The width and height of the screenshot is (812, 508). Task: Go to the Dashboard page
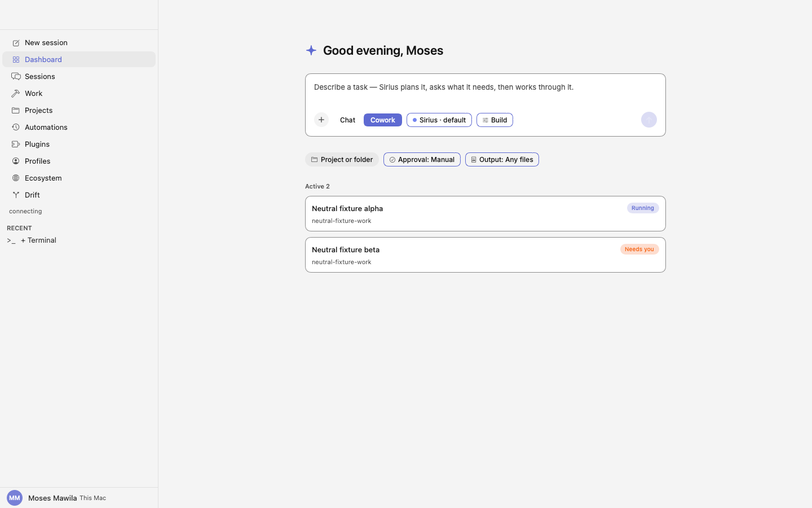point(79,59)
